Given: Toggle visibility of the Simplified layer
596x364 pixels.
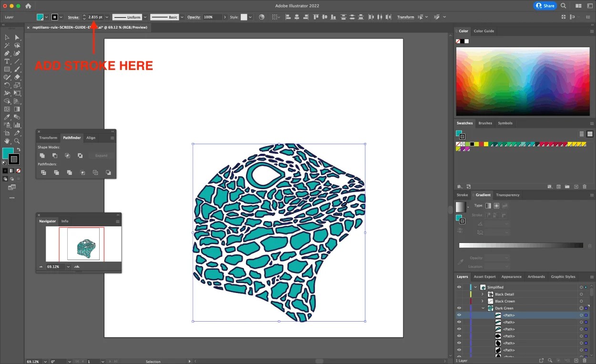Looking at the screenshot, I should click(459, 287).
